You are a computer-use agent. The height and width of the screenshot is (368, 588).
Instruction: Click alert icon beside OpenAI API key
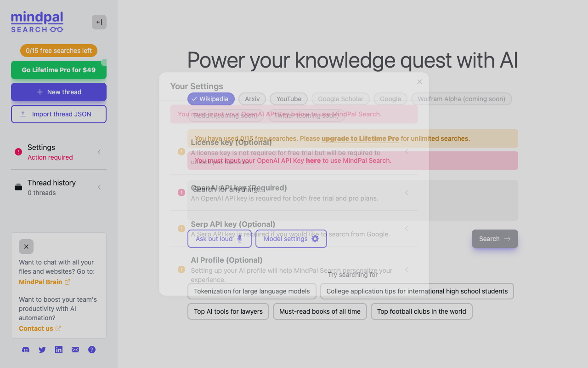[x=181, y=192]
